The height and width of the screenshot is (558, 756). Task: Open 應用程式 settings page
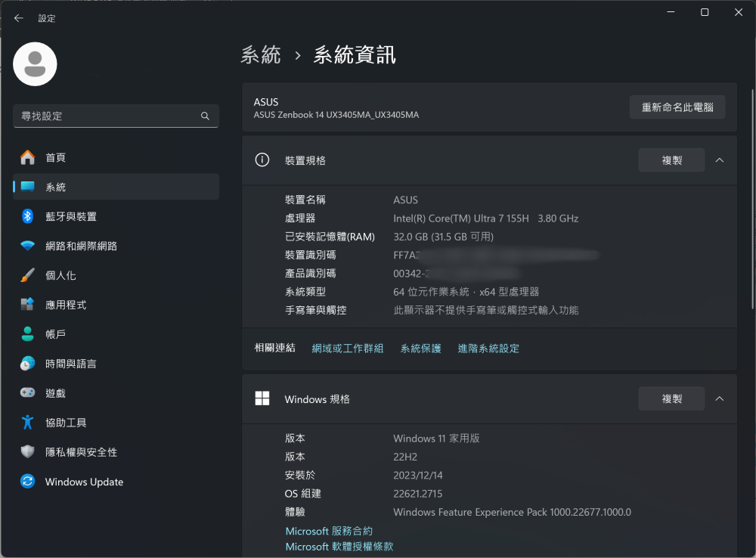(x=66, y=305)
